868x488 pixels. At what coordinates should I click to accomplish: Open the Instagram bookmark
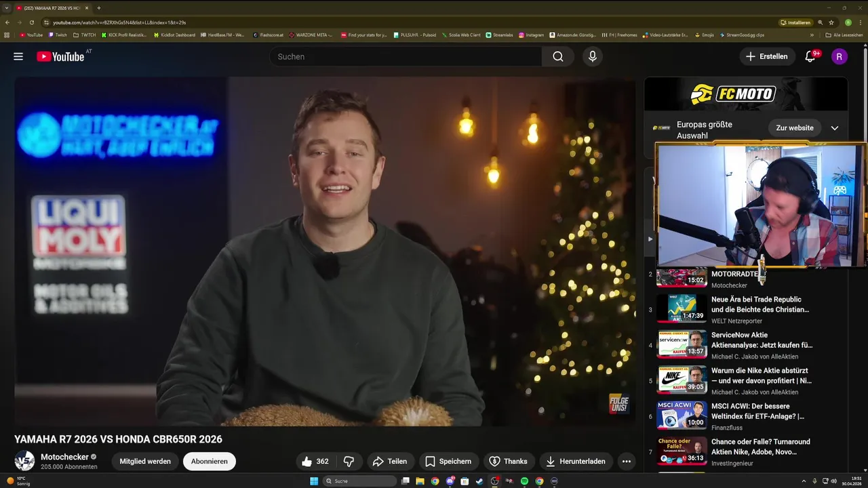point(531,35)
